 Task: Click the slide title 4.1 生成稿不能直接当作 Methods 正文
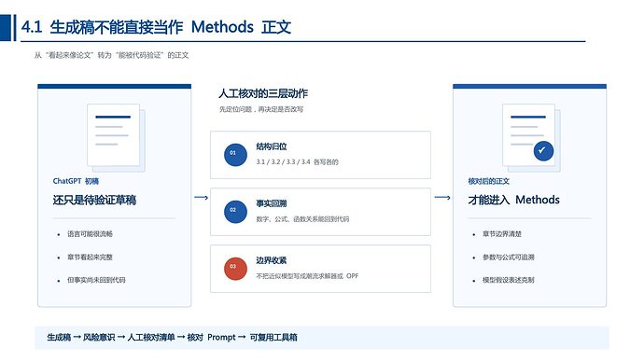[x=156, y=27]
